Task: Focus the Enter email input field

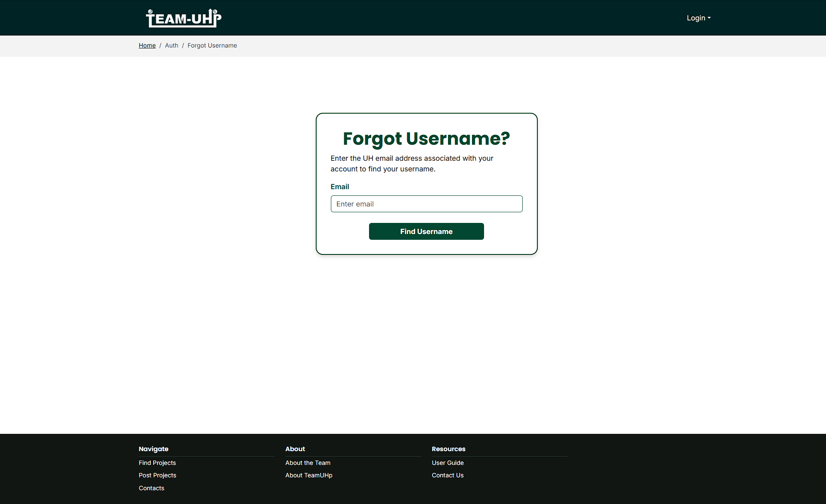Action: (426, 204)
